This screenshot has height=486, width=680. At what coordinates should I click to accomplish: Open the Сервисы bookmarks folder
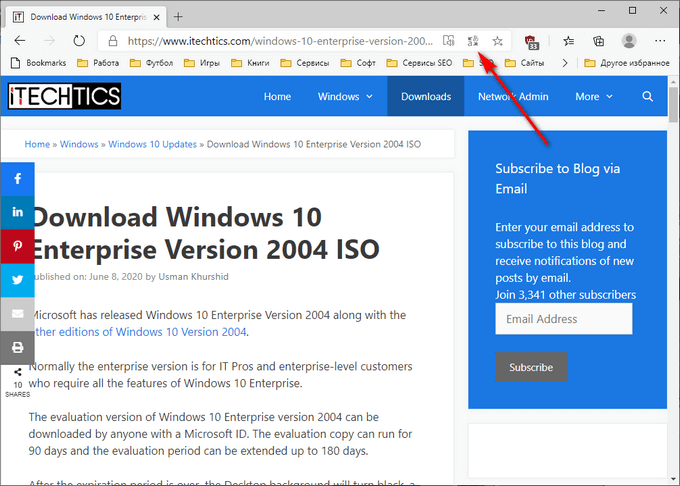pos(305,63)
